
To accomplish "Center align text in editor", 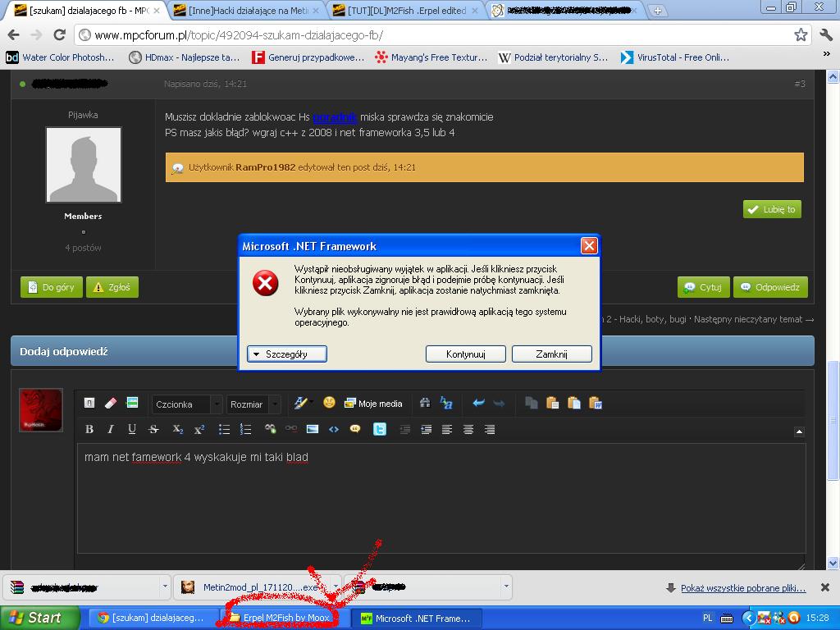I will [x=468, y=429].
